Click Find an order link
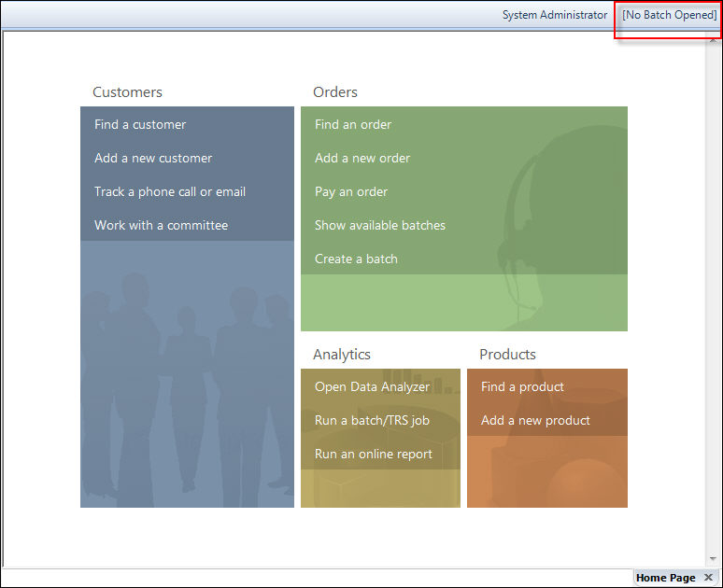This screenshot has width=723, height=588. tap(353, 125)
